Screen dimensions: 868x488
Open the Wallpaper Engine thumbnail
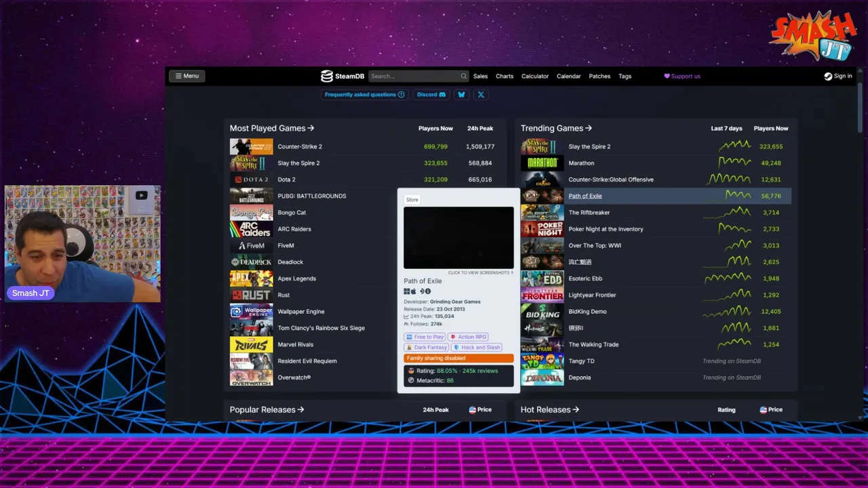(x=251, y=311)
